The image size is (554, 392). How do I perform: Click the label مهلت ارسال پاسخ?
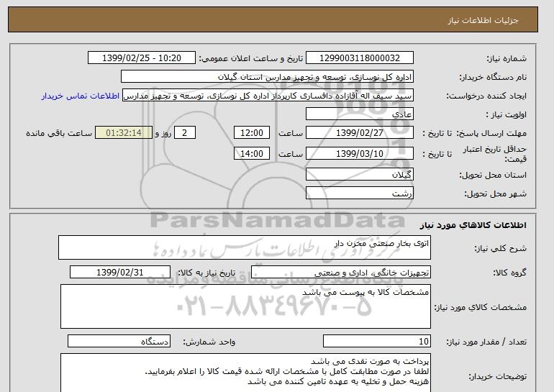(x=492, y=133)
